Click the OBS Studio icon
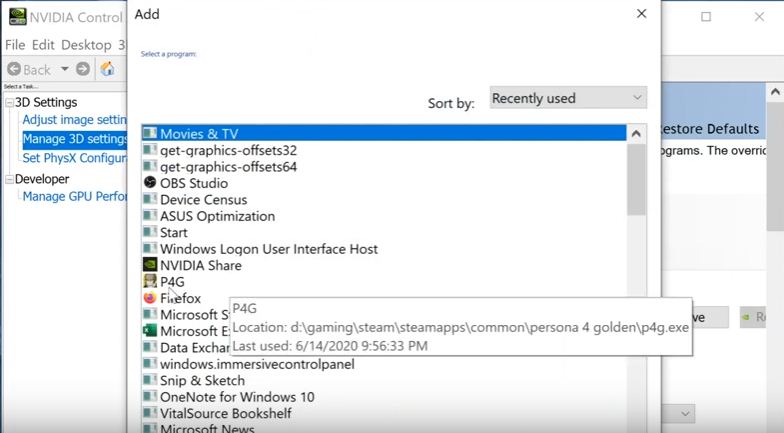This screenshot has width=784, height=433. point(150,182)
